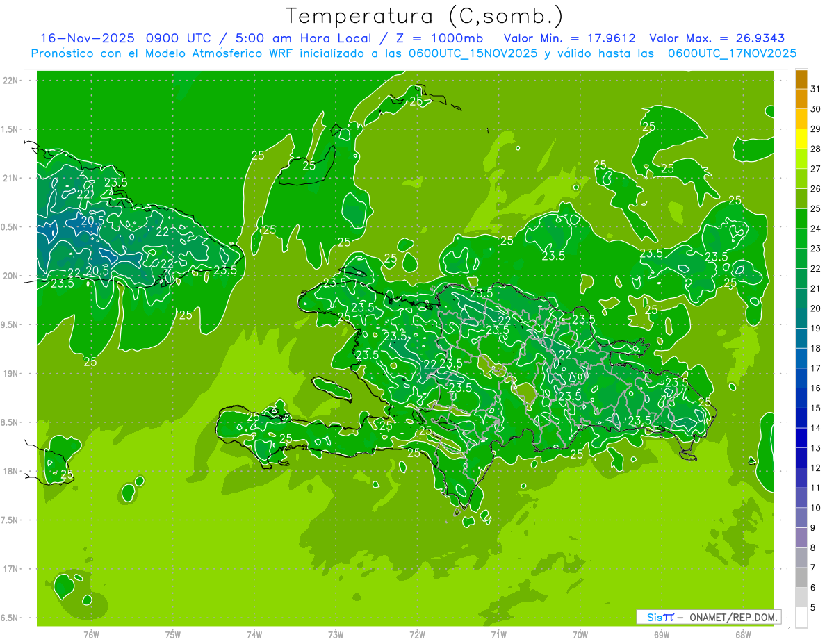Click the '70W' longitude axis label
This screenshot has height=644, width=834.
point(580,635)
